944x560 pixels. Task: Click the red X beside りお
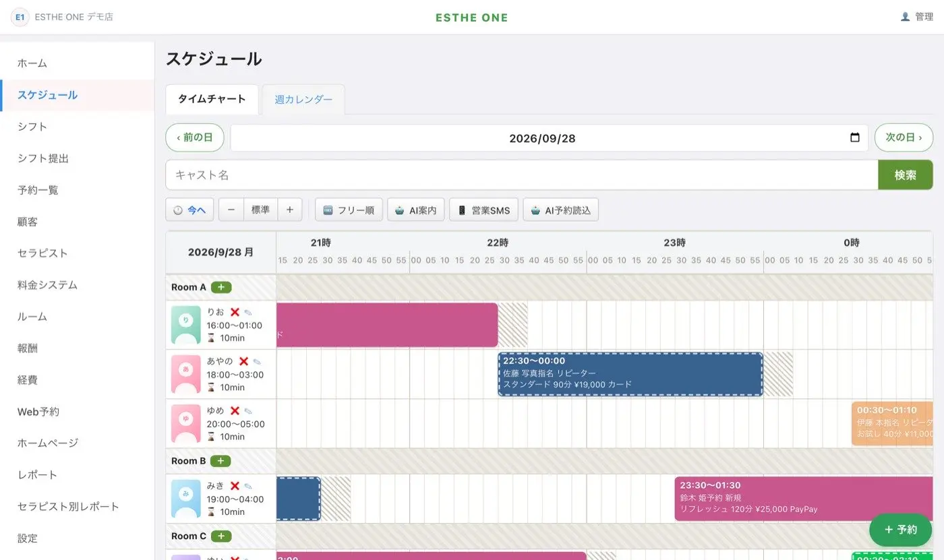(x=235, y=312)
